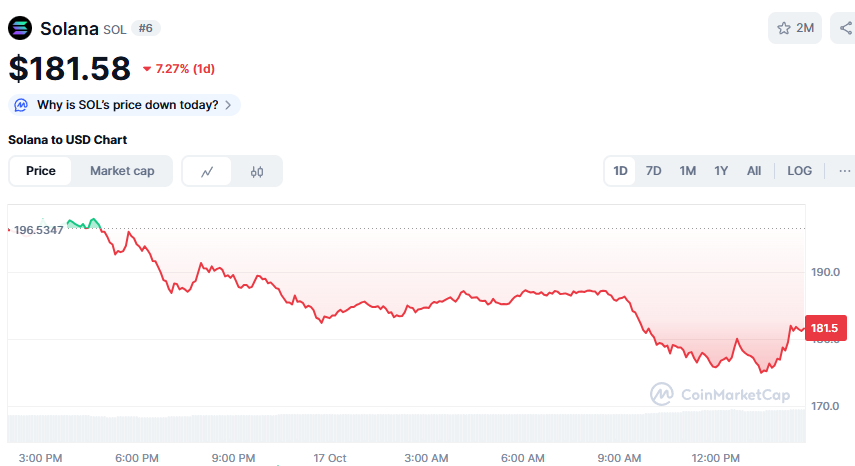Show the 1M time range
Screen dimensions: 855x466
coord(687,171)
